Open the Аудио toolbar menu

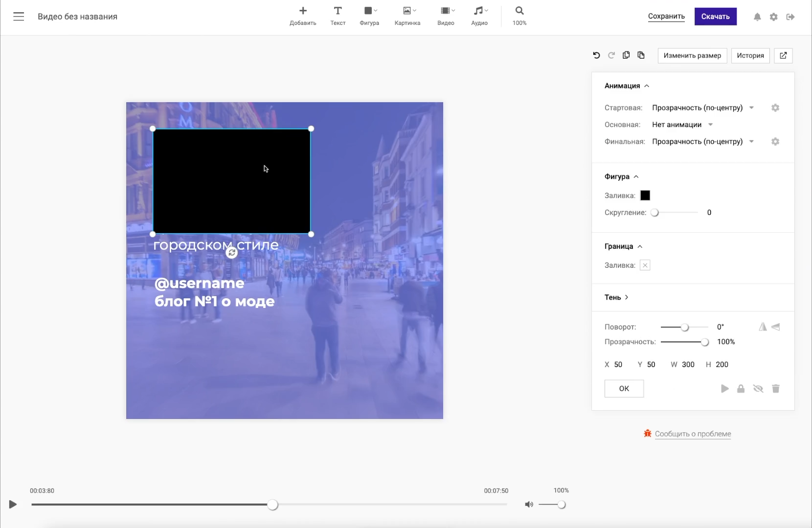click(x=479, y=16)
